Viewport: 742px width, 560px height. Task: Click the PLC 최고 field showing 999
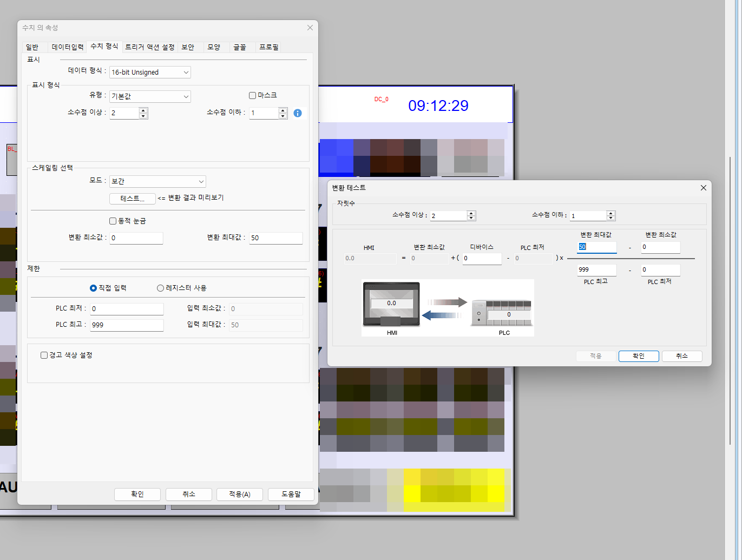[x=127, y=325]
